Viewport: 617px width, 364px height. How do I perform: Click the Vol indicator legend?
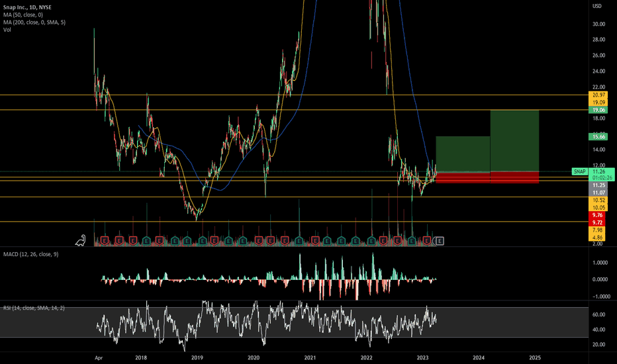7,30
